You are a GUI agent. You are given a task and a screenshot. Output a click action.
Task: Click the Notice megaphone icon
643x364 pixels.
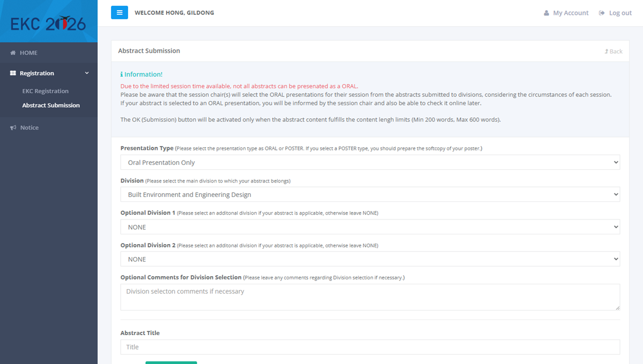[x=13, y=128]
